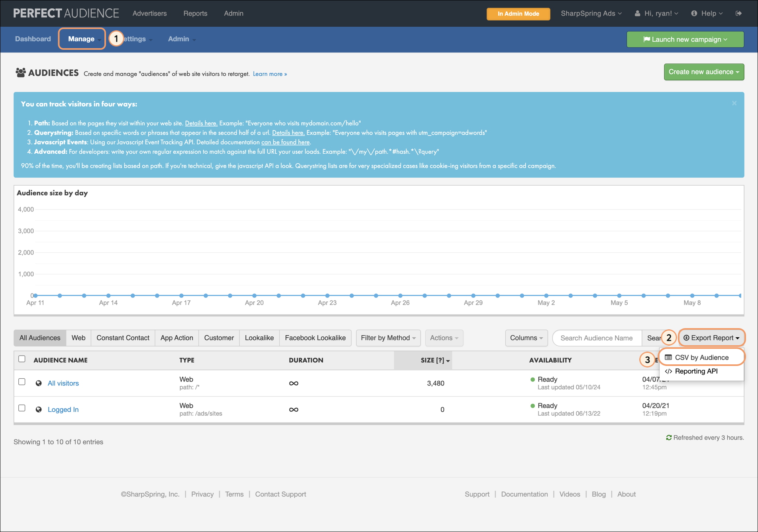Check the All visitors row checkbox
758x532 pixels.
pos(22,381)
